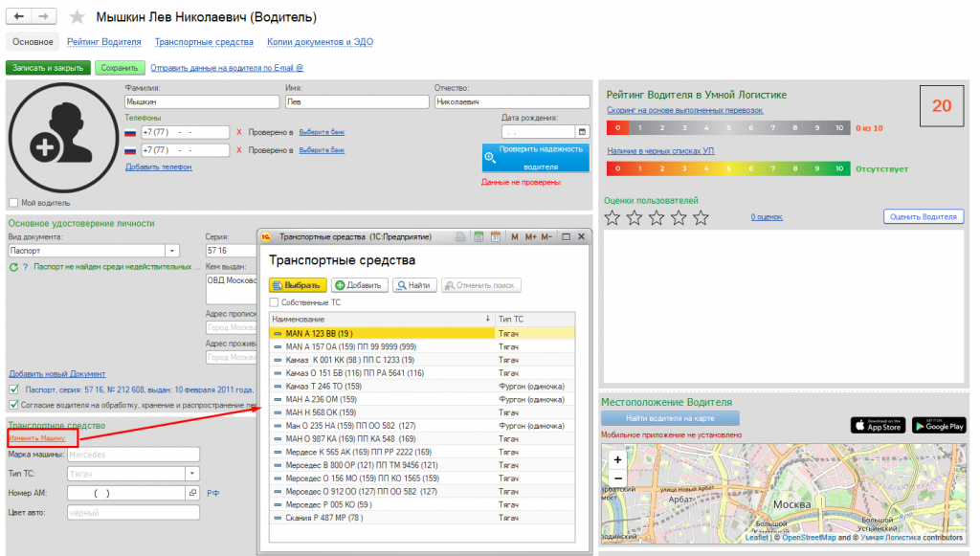Go back using the left arrow
The height and width of the screenshot is (556, 980).
(19, 16)
